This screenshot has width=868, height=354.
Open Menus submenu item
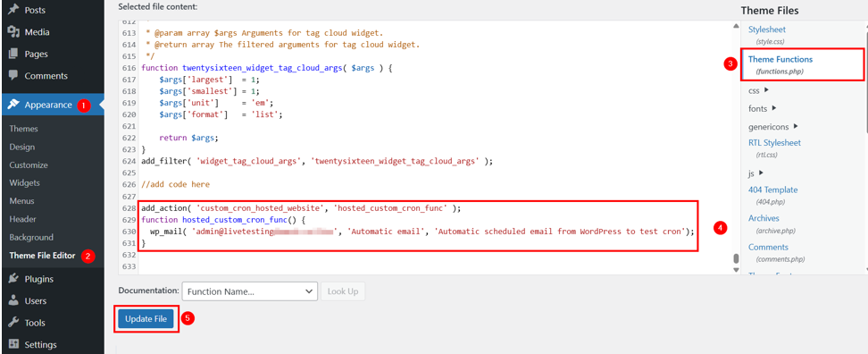point(21,201)
